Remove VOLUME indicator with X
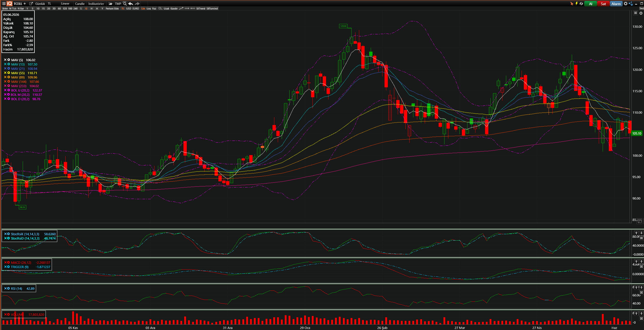Screen dimensions: 644x330 6,314
